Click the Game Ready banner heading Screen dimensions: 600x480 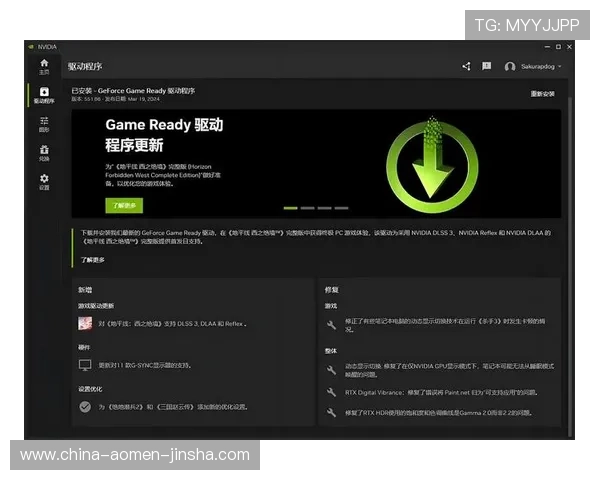coord(164,135)
